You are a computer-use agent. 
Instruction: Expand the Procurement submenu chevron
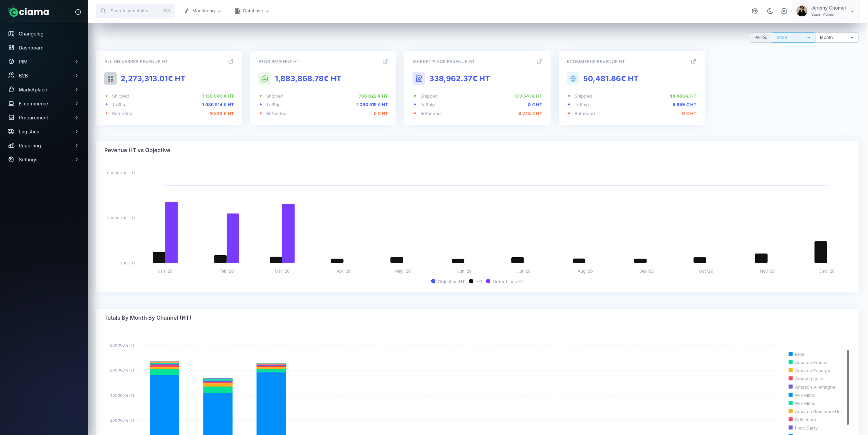(x=77, y=117)
